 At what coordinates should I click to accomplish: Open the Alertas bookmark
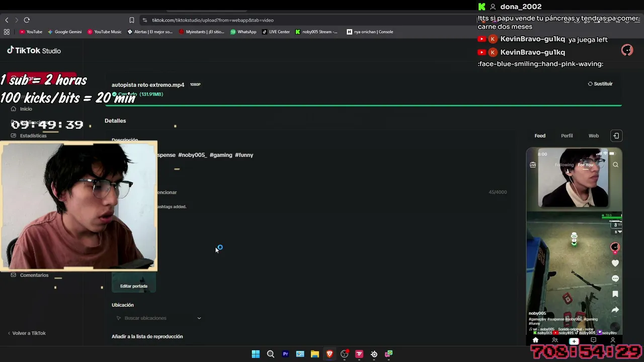click(150, 32)
